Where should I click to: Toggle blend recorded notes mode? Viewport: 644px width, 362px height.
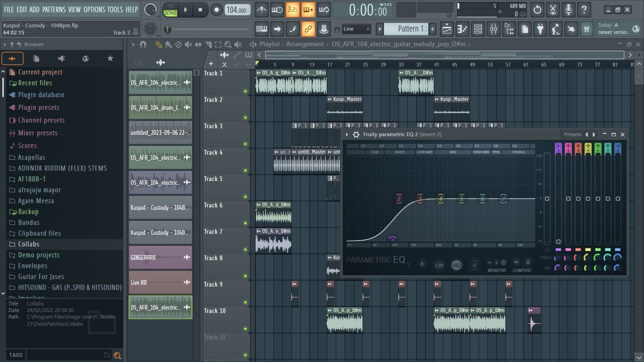(x=309, y=9)
